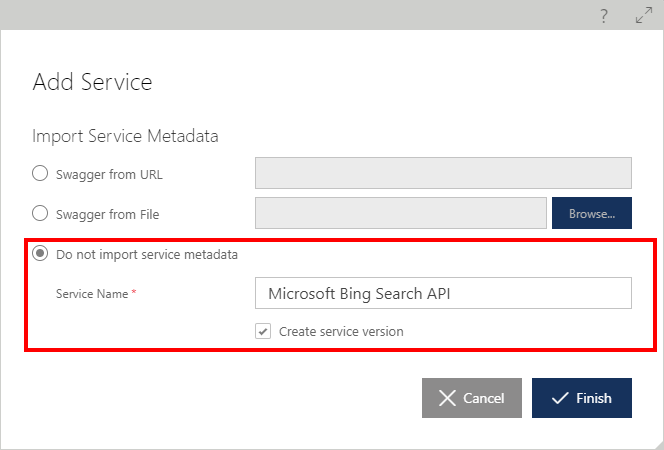The width and height of the screenshot is (664, 450).
Task: Click the Swagger URL text field
Action: tap(443, 173)
